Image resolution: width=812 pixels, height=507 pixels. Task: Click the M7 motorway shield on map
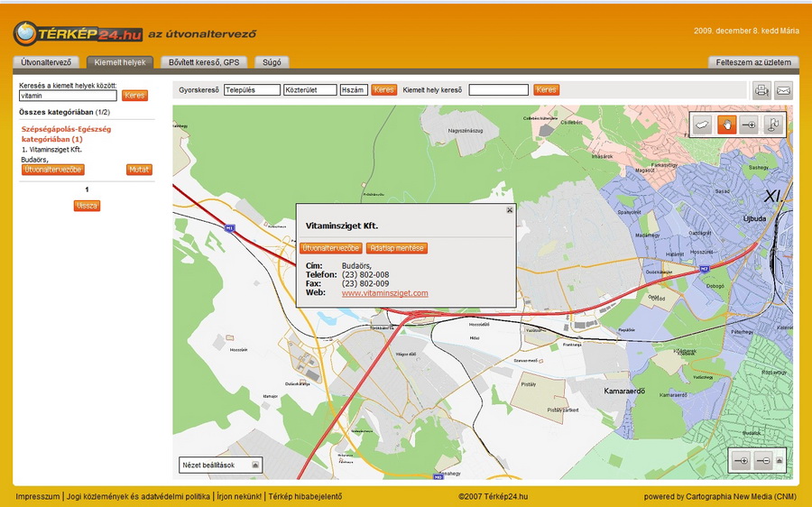705,269
